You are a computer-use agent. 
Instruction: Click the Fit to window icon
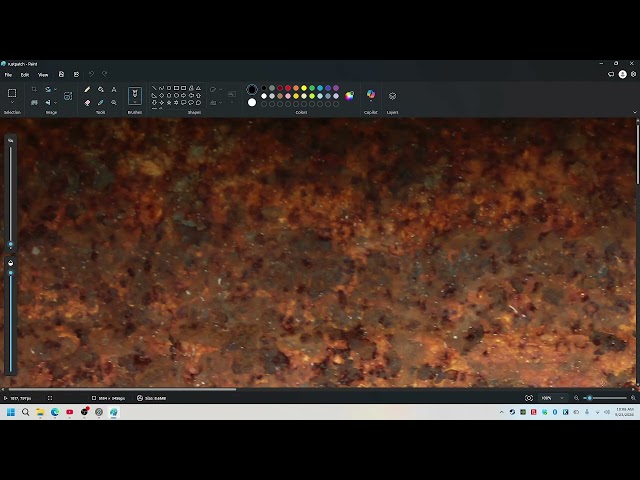click(529, 398)
